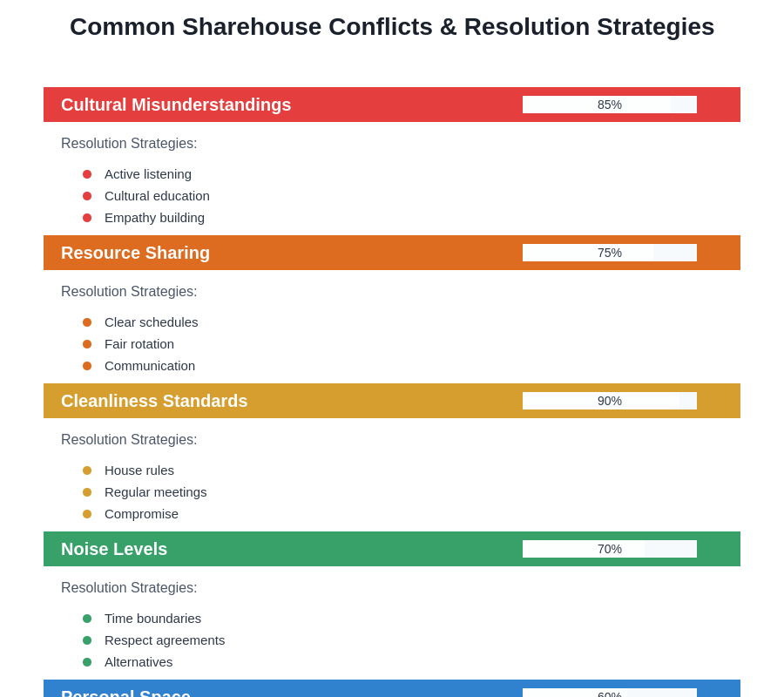Click the red bullet beside Empathy building

(x=87, y=218)
